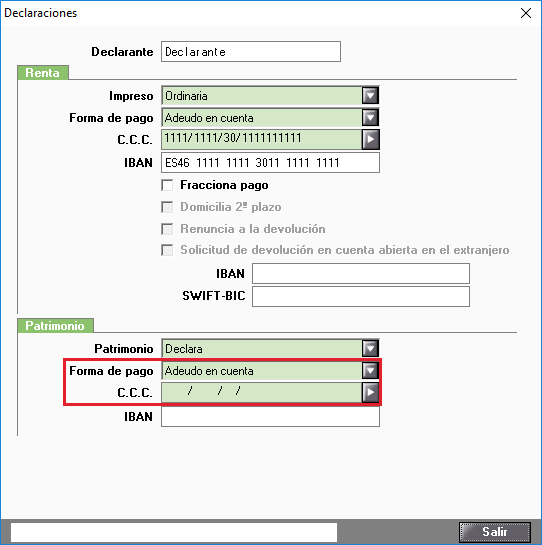Focus the foreign account IBAN field
Viewport: 542px width, 545px height.
click(x=361, y=274)
